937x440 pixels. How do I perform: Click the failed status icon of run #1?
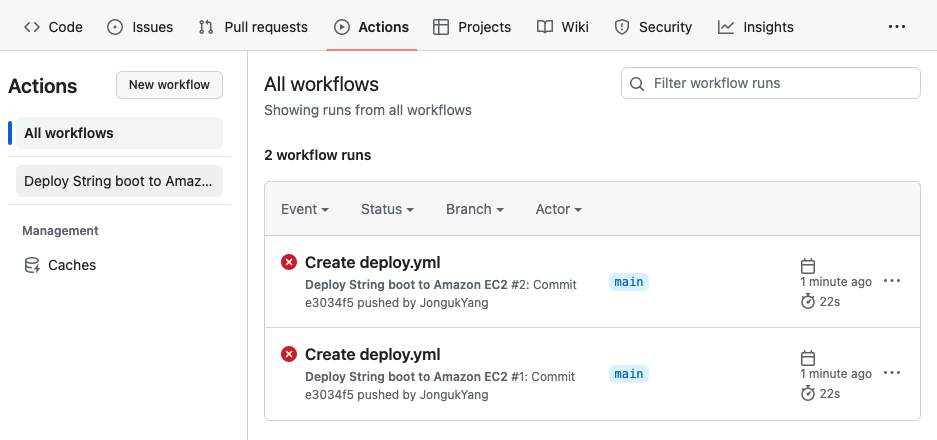tap(289, 354)
